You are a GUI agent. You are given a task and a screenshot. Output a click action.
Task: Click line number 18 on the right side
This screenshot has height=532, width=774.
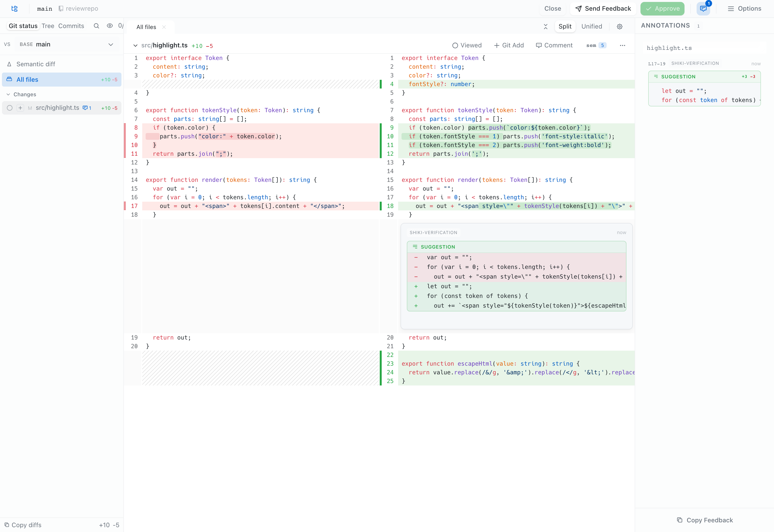(x=390, y=206)
